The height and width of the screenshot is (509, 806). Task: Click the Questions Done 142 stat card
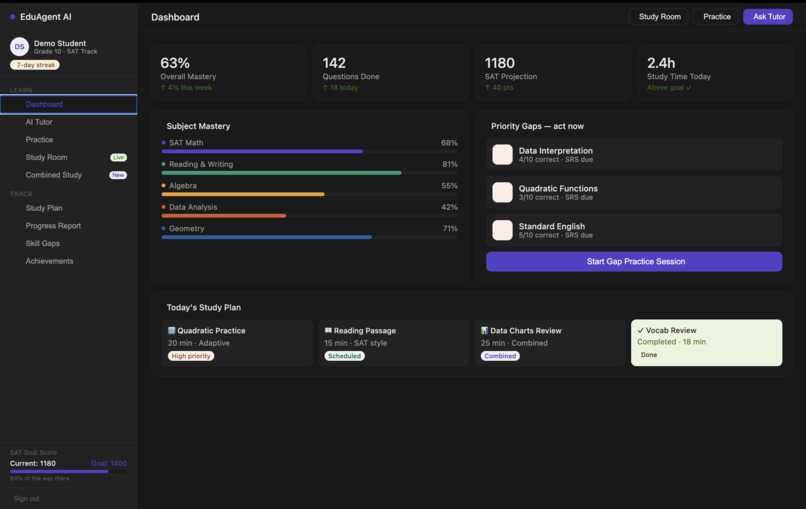click(391, 73)
